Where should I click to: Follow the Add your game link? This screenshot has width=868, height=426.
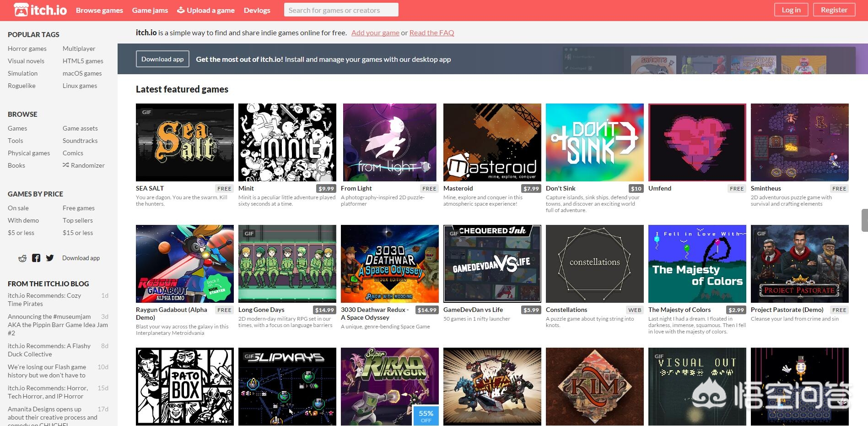[375, 33]
